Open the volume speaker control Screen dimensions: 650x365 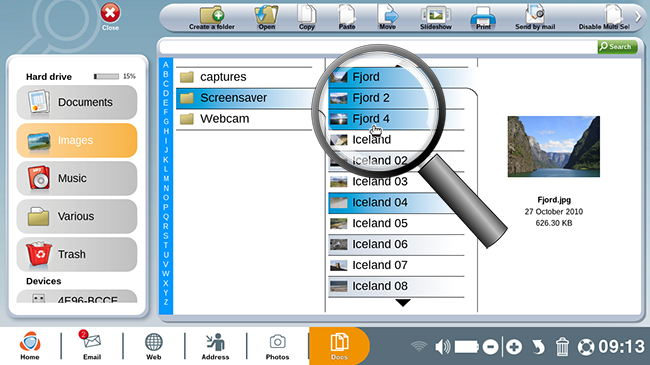click(x=442, y=347)
